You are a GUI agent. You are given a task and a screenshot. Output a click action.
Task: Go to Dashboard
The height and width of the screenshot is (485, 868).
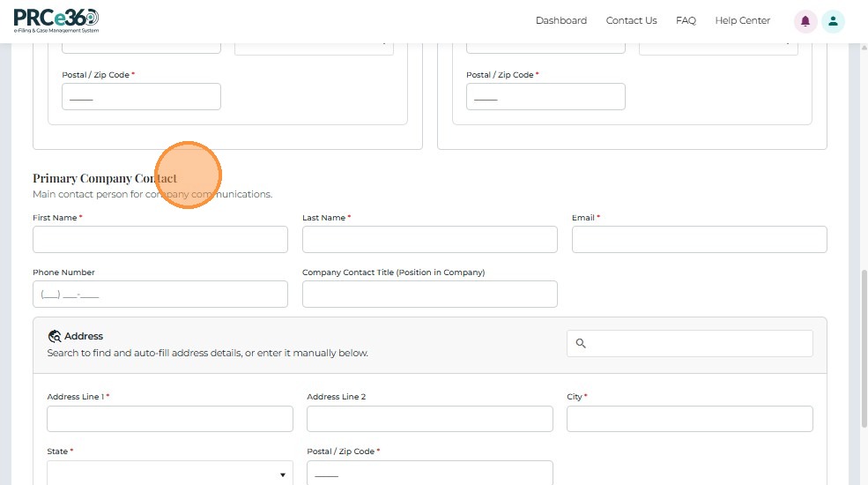[x=560, y=20]
